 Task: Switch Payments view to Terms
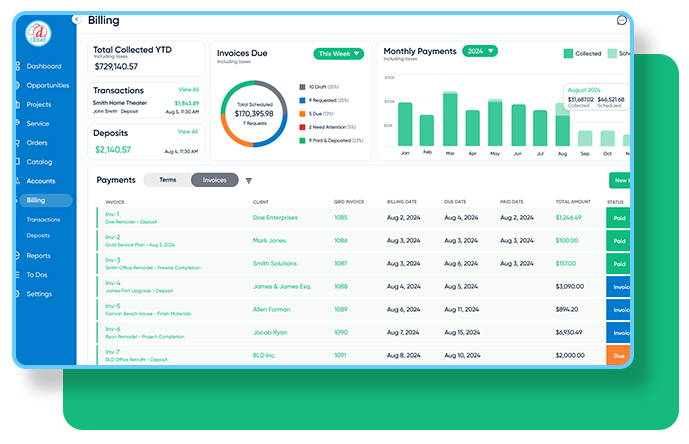[167, 180]
